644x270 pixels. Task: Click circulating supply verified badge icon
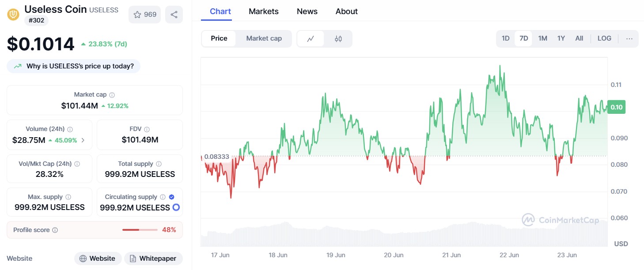point(172,197)
